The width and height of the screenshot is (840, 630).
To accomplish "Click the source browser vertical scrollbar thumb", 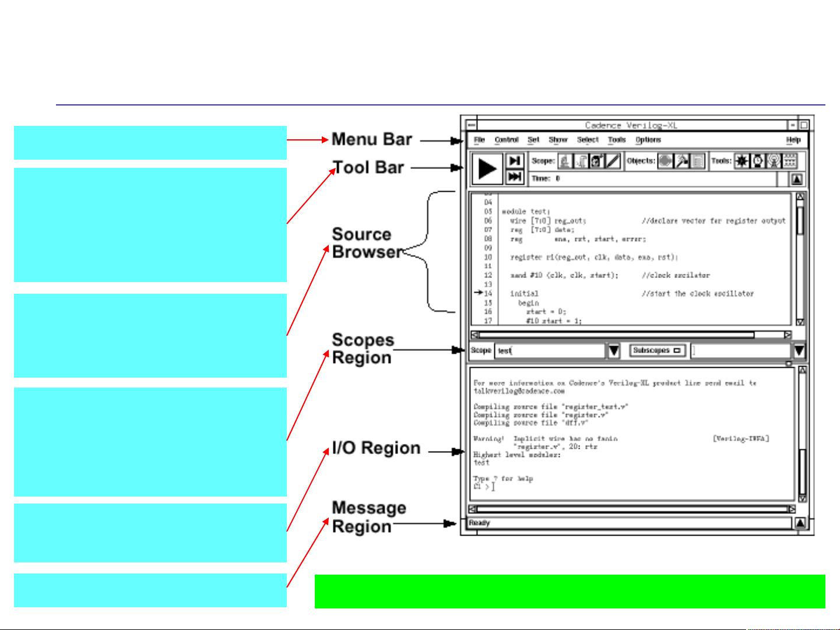I will click(800, 220).
